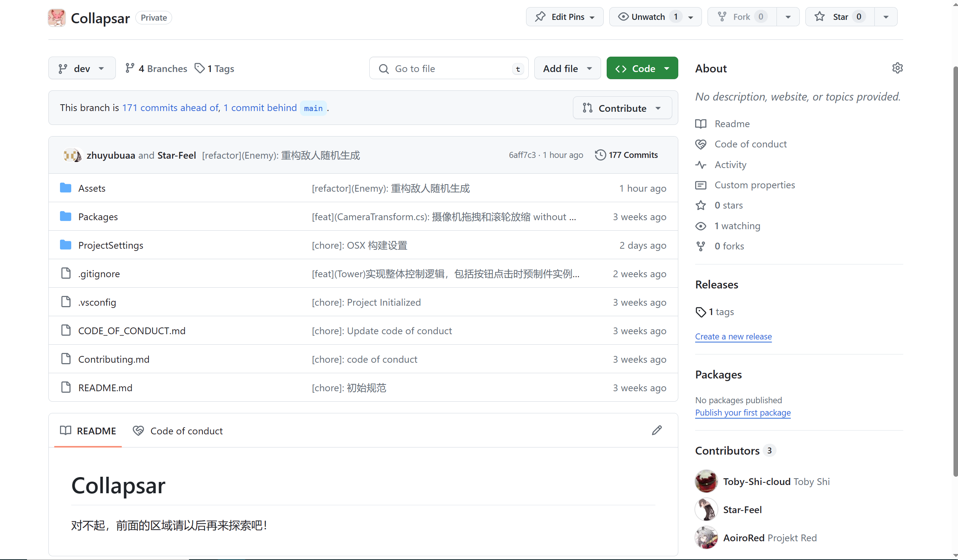Click Publish your first package link
The width and height of the screenshot is (958, 560).
pyautogui.click(x=742, y=413)
